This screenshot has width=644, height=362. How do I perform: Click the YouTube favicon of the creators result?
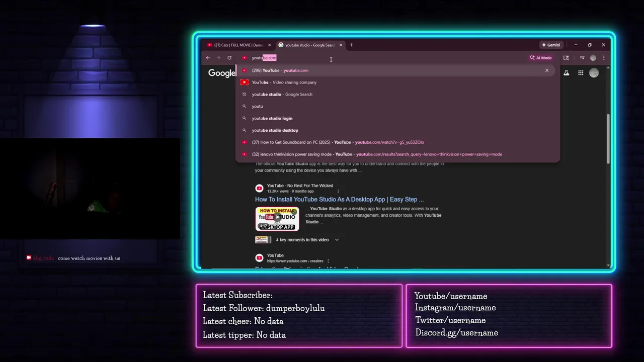click(259, 258)
